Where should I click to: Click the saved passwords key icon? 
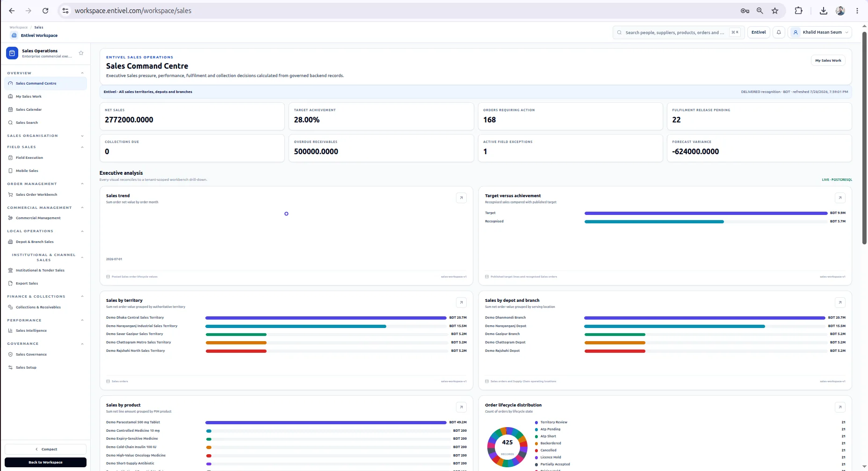[745, 11]
